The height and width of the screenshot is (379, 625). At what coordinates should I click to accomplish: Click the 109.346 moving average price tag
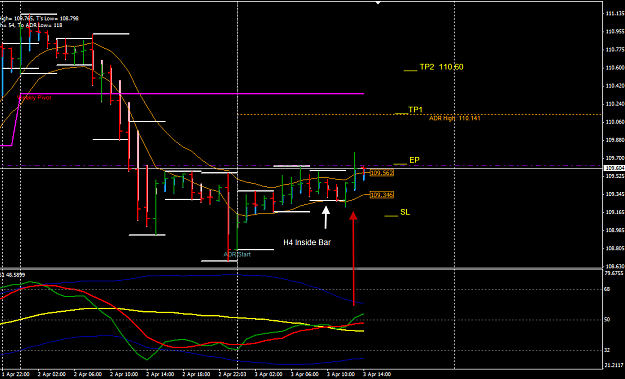pyautogui.click(x=382, y=195)
